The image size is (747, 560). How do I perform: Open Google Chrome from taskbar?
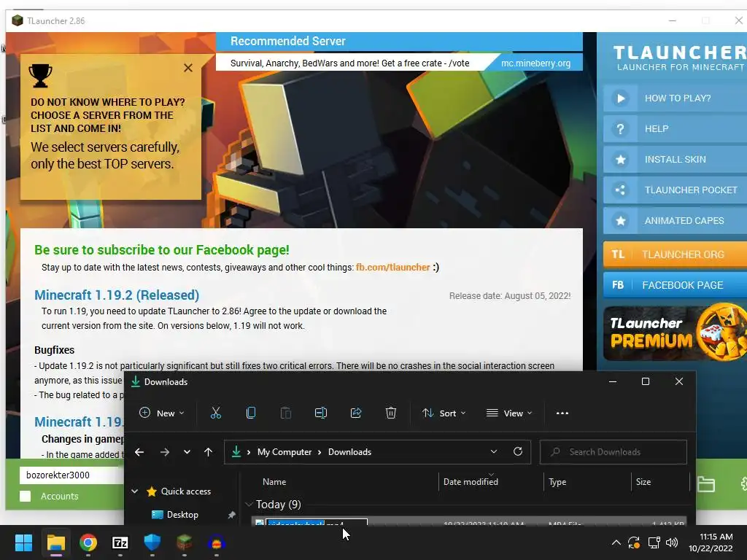point(88,542)
